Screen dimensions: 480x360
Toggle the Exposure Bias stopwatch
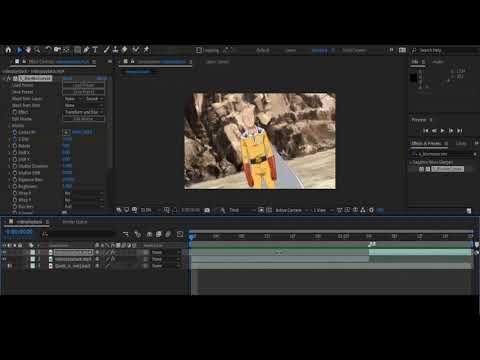point(15,180)
